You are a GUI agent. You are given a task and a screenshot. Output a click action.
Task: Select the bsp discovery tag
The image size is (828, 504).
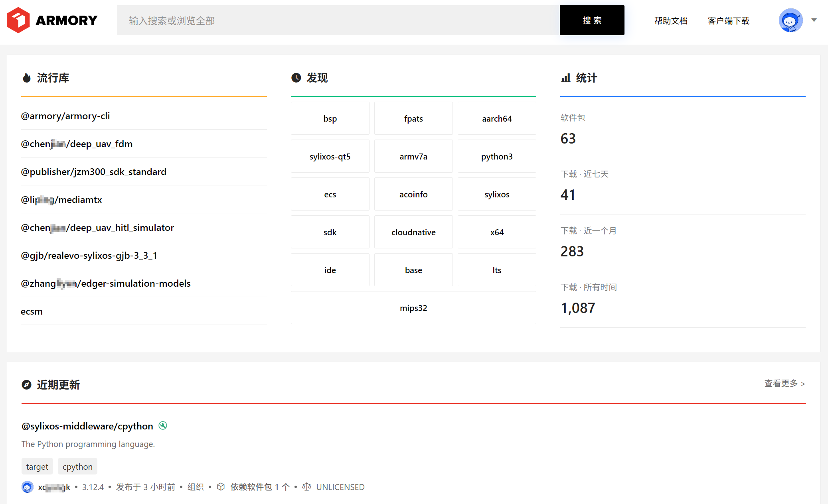click(x=330, y=118)
